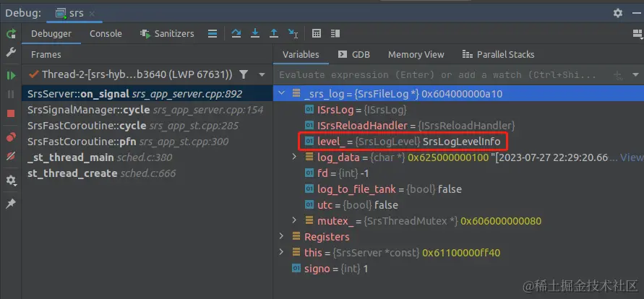Click the View link for log_data
Screen dimensions: 644x299
pos(632,157)
